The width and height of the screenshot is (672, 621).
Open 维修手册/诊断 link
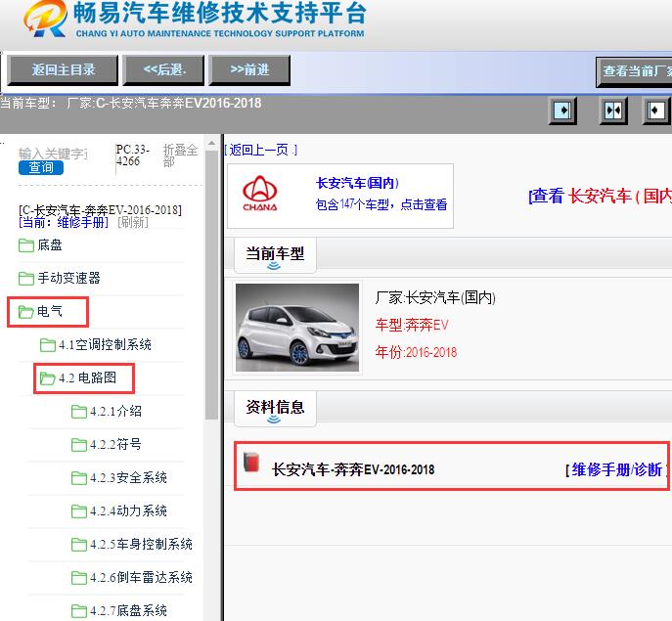pyautogui.click(x=616, y=469)
